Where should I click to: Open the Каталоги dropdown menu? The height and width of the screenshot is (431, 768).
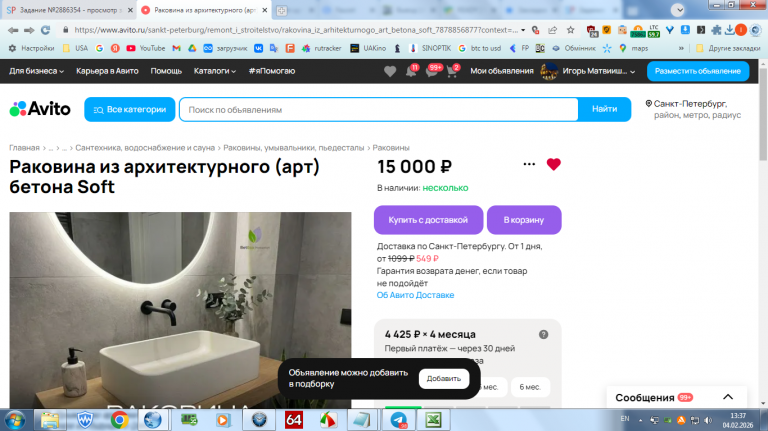(215, 71)
